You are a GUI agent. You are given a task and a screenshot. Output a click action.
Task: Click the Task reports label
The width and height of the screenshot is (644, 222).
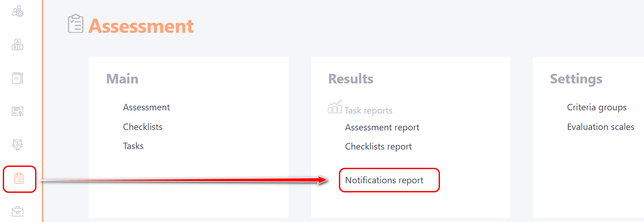(x=368, y=110)
